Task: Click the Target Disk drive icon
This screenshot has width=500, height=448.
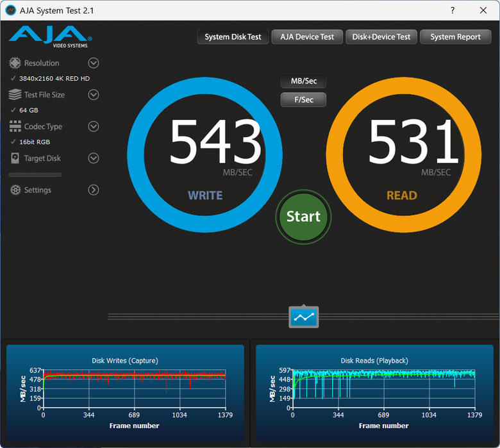Action: tap(15, 158)
